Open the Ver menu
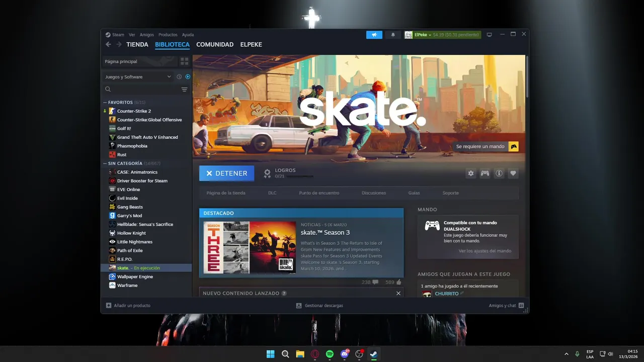Viewport: 644px width, 362px height. point(132,35)
